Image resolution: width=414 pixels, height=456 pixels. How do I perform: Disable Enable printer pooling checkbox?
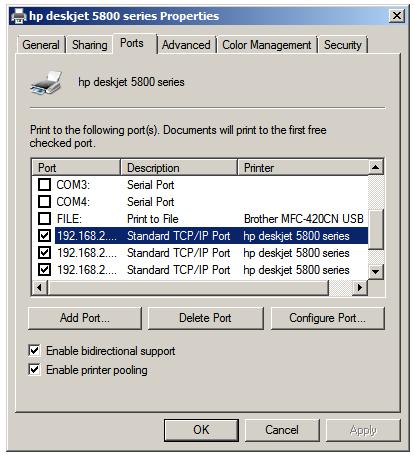coord(34,370)
